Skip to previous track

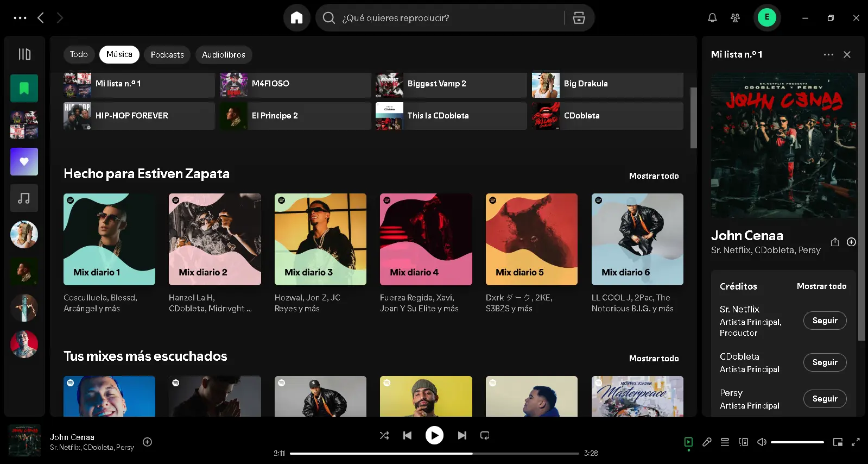point(407,435)
